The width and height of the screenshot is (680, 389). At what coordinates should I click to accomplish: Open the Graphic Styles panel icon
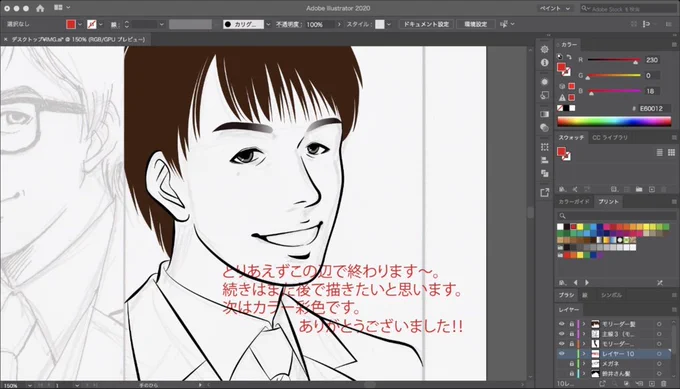[545, 95]
